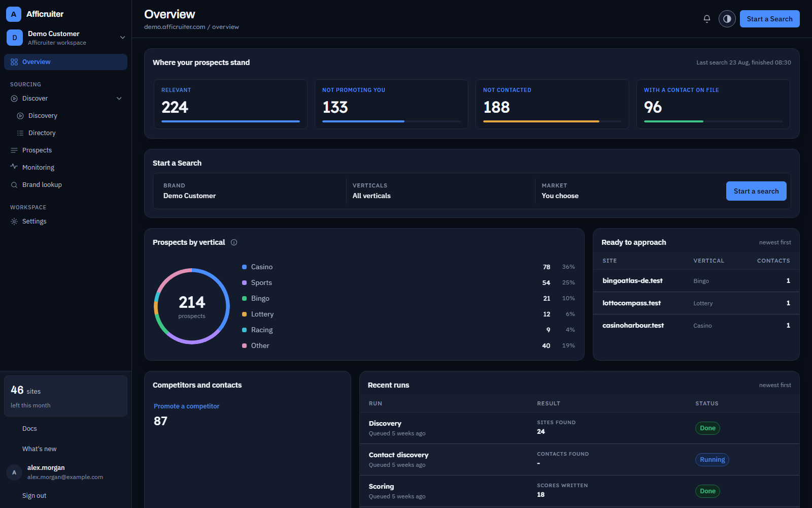Click the Prospects list icon
The width and height of the screenshot is (812, 508).
point(14,150)
